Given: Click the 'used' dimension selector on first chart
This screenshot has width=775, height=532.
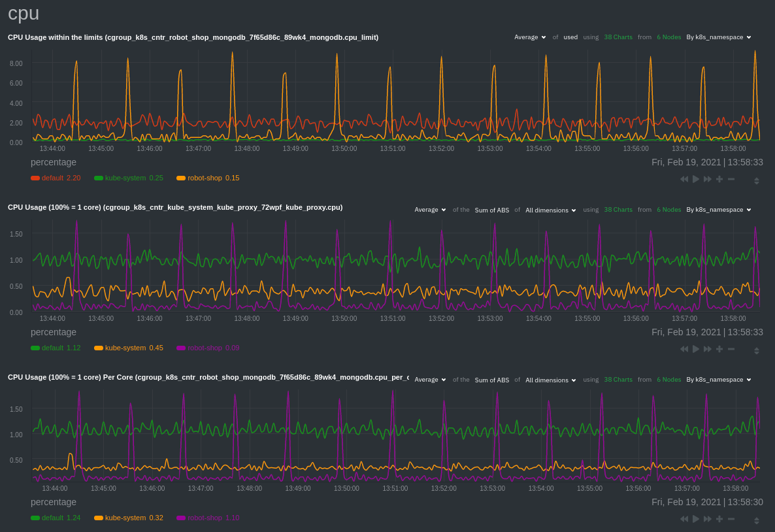Looking at the screenshot, I should pos(570,37).
